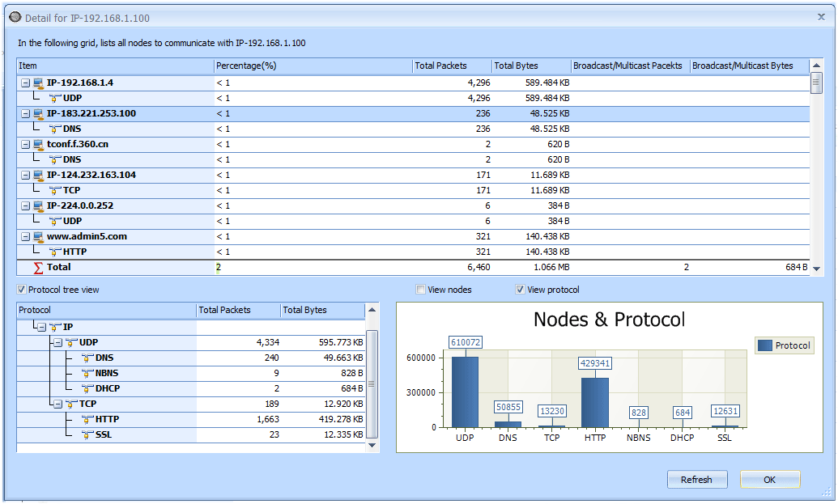
Task: Uncheck the Protocol tree view checkbox
Action: click(21, 290)
